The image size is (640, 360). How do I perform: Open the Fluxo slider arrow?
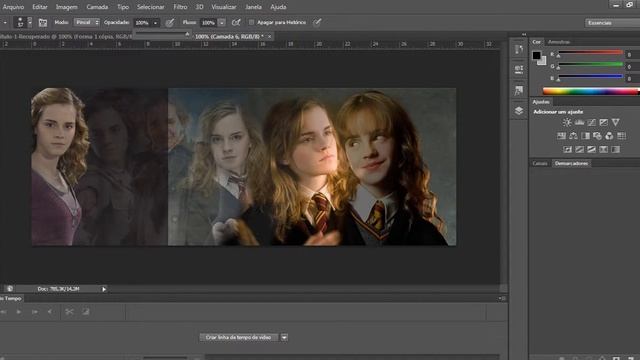pyautogui.click(x=222, y=23)
